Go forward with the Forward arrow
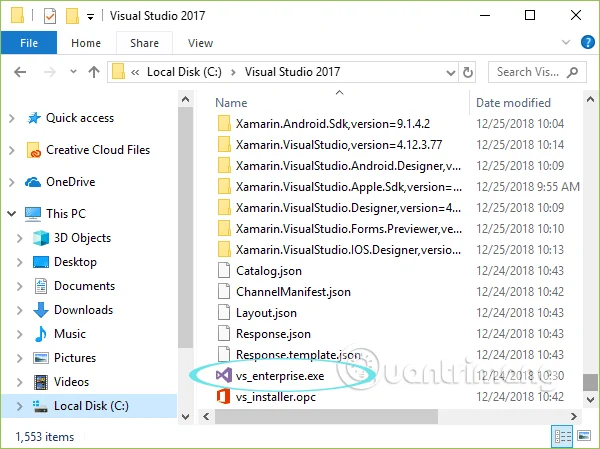The width and height of the screenshot is (600, 449). [x=50, y=72]
